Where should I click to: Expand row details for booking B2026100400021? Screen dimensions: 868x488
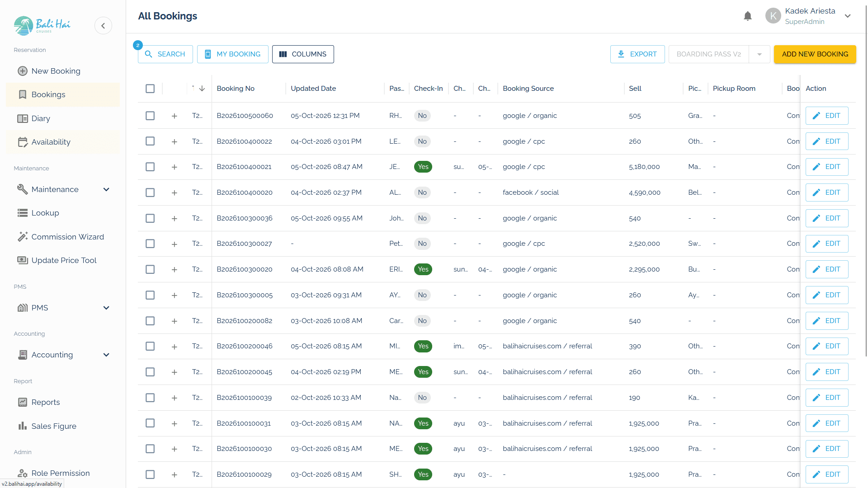175,167
